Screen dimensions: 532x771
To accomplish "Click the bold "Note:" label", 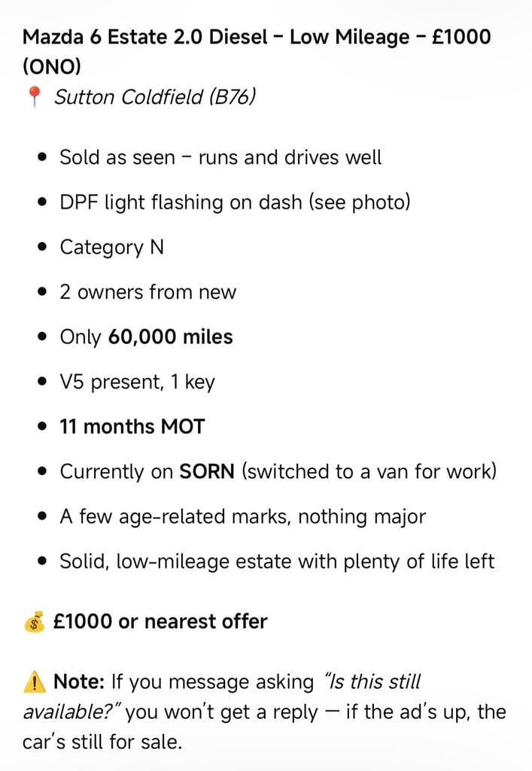I will click(x=78, y=682).
